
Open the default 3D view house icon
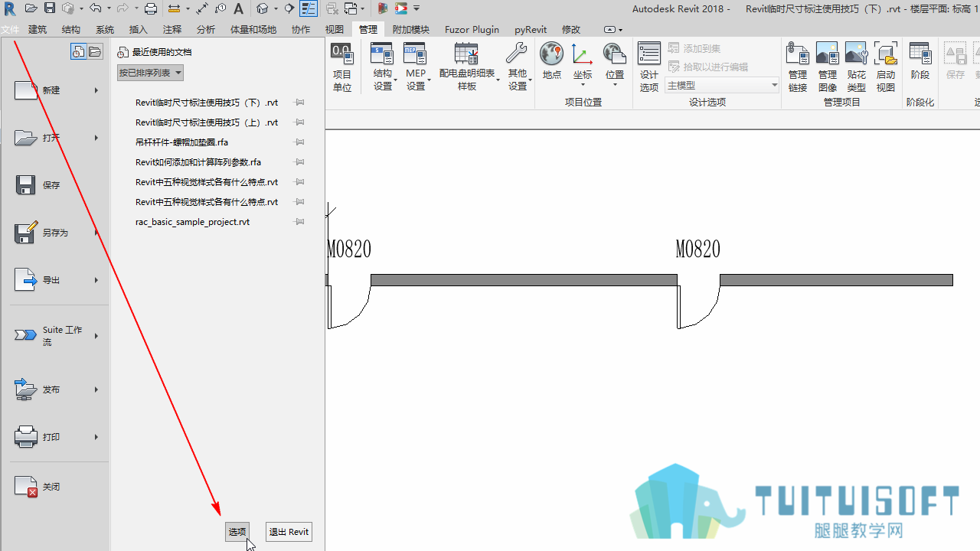(263, 8)
